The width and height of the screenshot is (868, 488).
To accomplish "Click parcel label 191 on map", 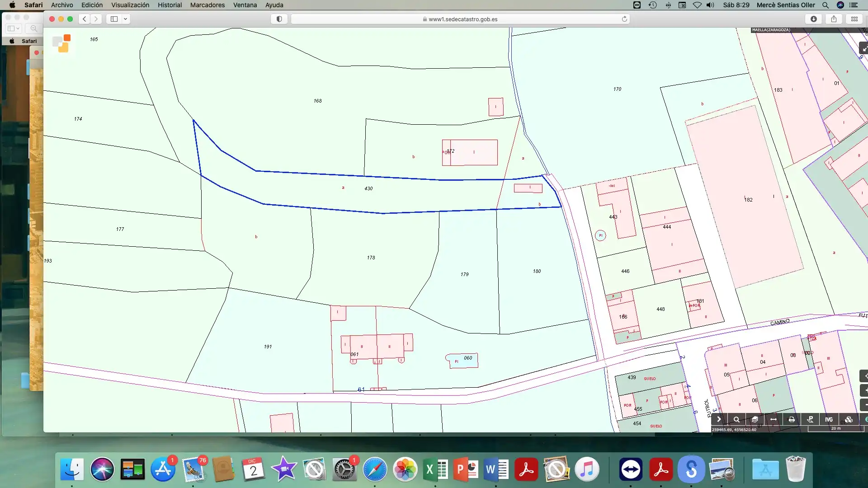I will [x=268, y=347].
